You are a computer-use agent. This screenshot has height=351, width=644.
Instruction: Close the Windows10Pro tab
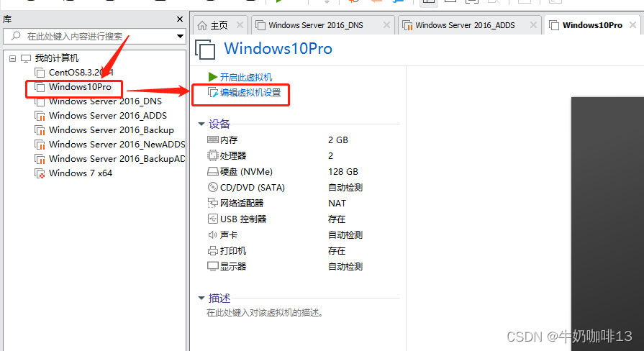[x=633, y=25]
